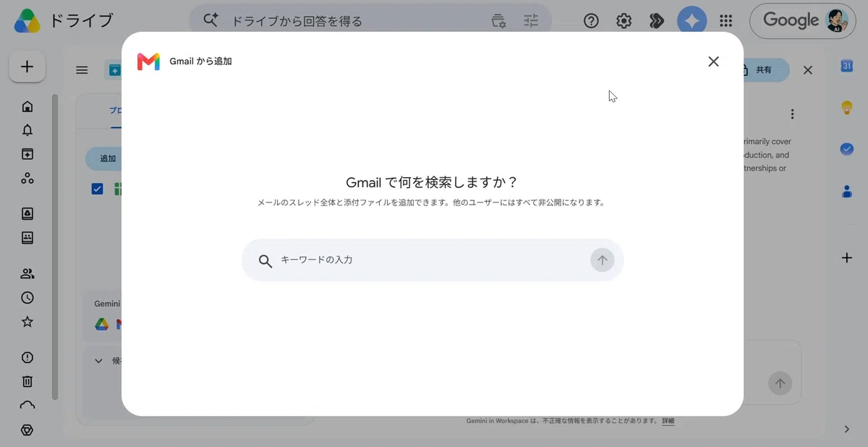Collapse the section chevron at lower left
Image resolution: width=868 pixels, height=447 pixels.
point(99,360)
